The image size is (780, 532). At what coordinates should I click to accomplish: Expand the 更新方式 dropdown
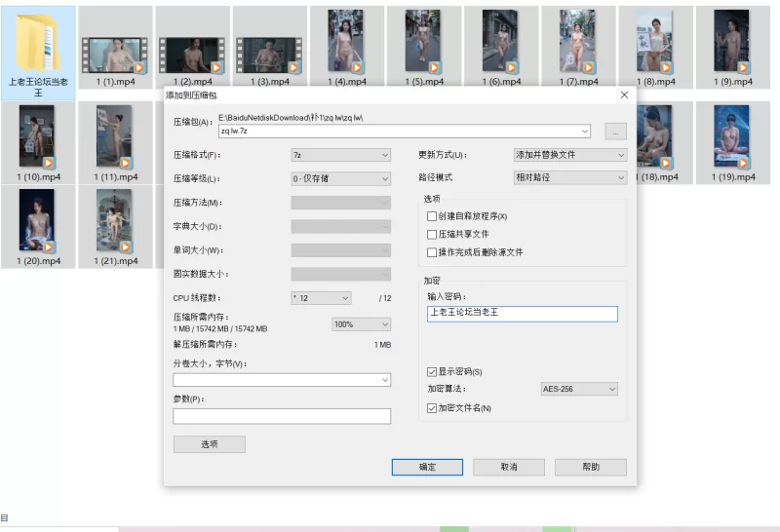tap(570, 155)
